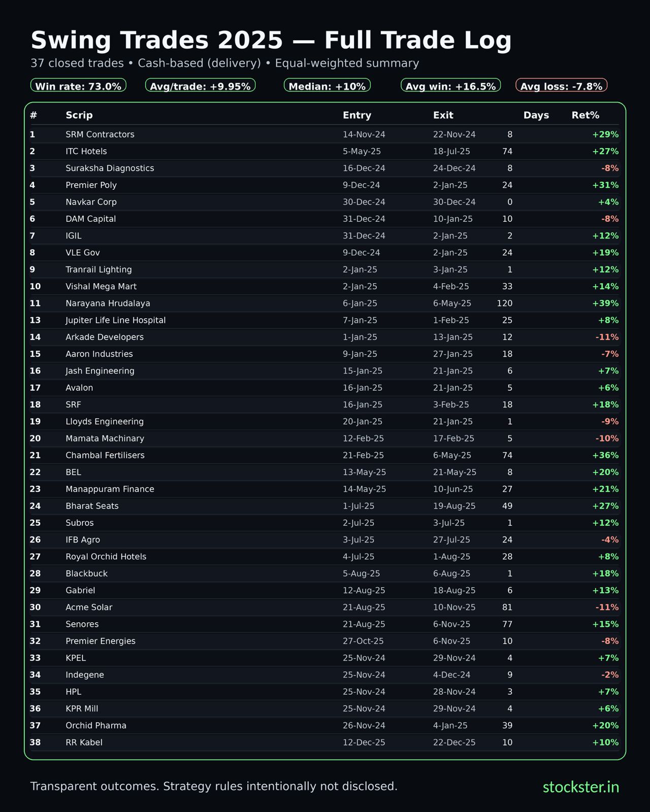This screenshot has height=812, width=650.
Task: Click the KPEL scrip cell
Action: tap(76, 658)
